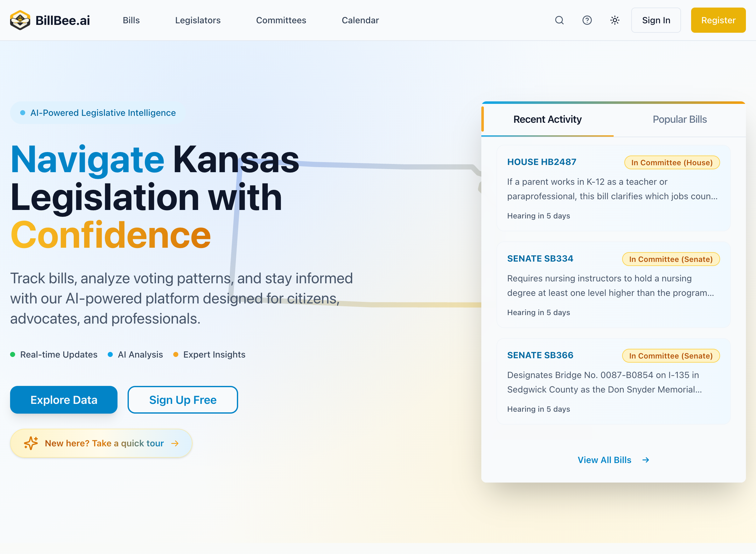This screenshot has height=554, width=756.
Task: Open the Legislators page
Action: pos(198,20)
